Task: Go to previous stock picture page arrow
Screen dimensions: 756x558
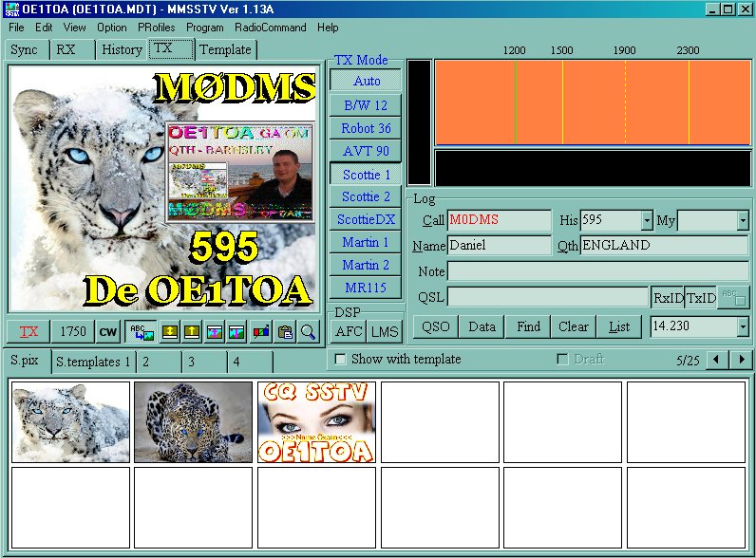Action: [718, 361]
